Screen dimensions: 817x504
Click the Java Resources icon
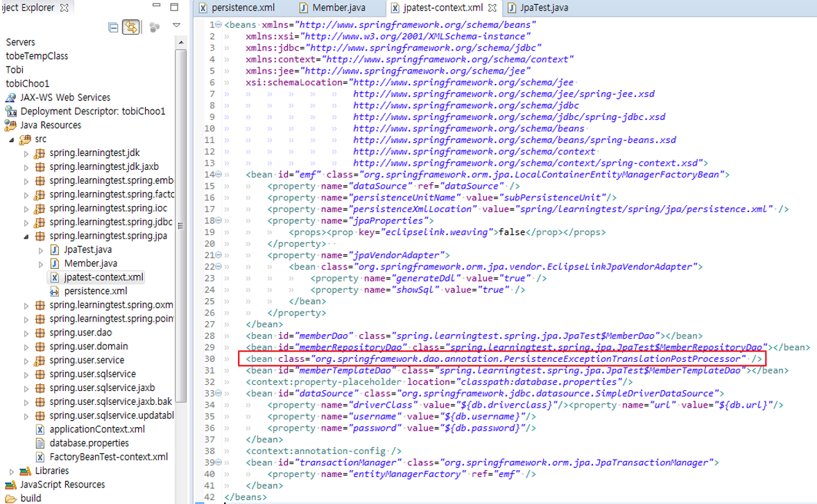tap(10, 125)
